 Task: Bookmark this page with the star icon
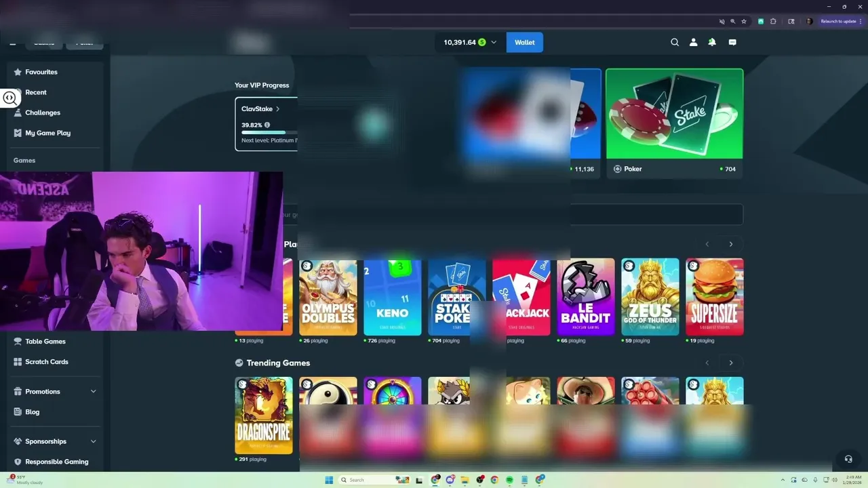(x=744, y=22)
